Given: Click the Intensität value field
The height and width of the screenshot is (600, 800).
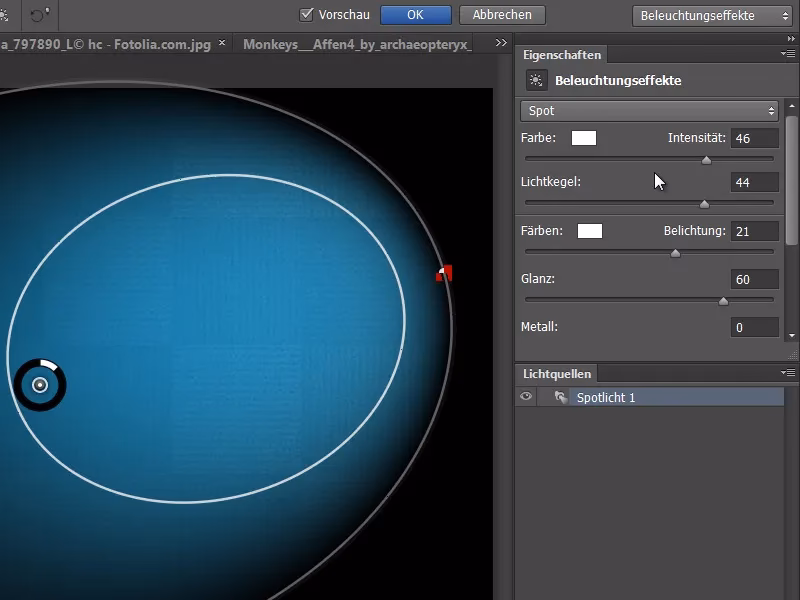Looking at the screenshot, I should (x=754, y=139).
